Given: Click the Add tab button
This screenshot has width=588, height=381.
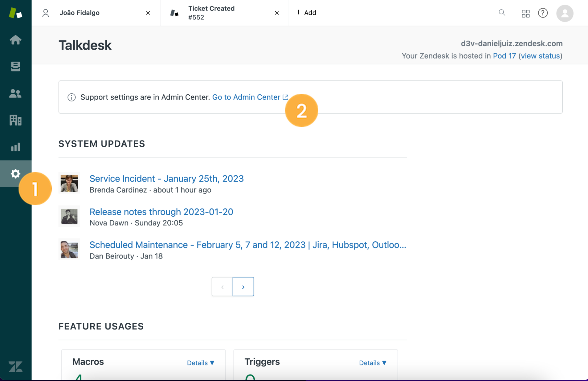Looking at the screenshot, I should click(x=306, y=13).
